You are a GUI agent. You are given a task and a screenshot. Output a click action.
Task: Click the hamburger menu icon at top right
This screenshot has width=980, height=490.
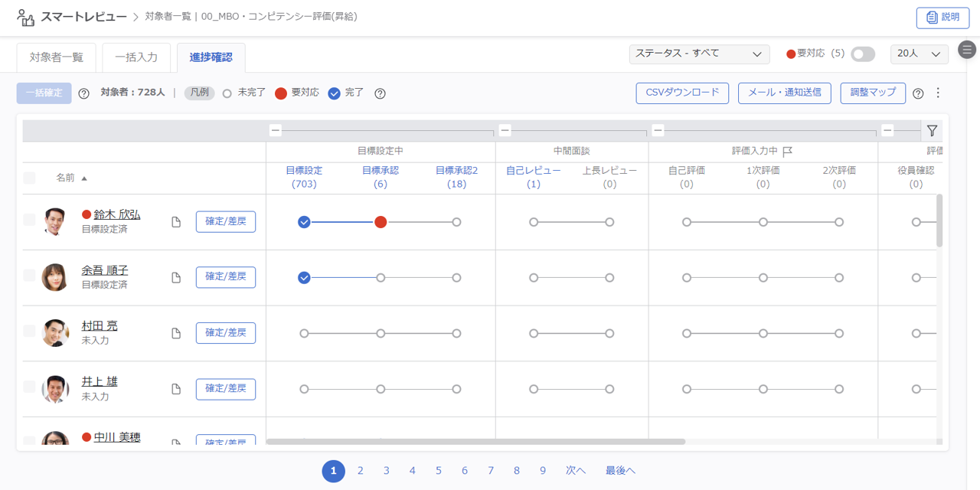pos(967,51)
